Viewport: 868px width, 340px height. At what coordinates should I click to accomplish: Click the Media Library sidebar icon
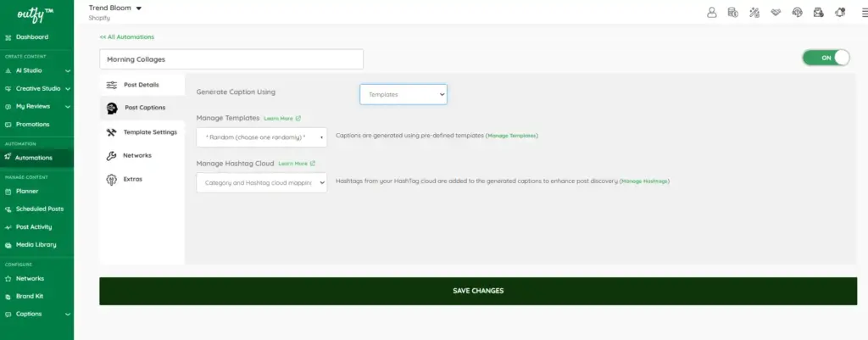click(x=8, y=245)
